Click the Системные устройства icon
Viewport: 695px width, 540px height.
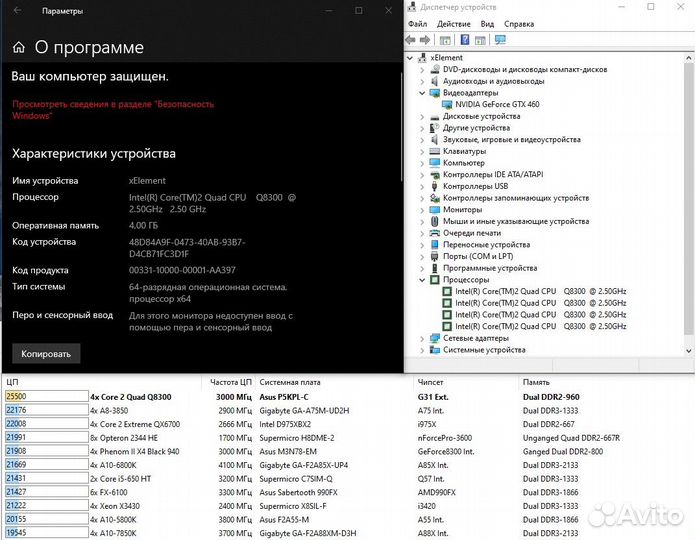(x=435, y=350)
